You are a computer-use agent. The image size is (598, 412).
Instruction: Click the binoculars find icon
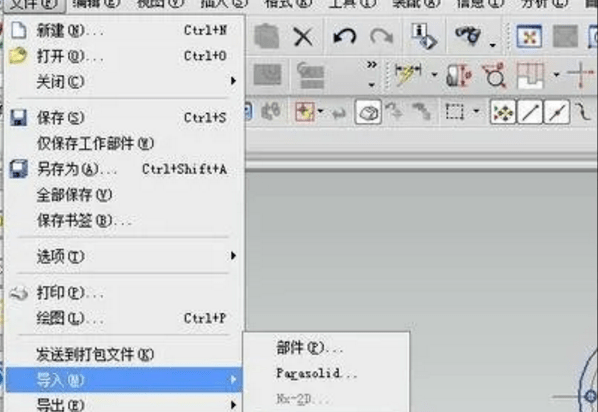tap(468, 35)
